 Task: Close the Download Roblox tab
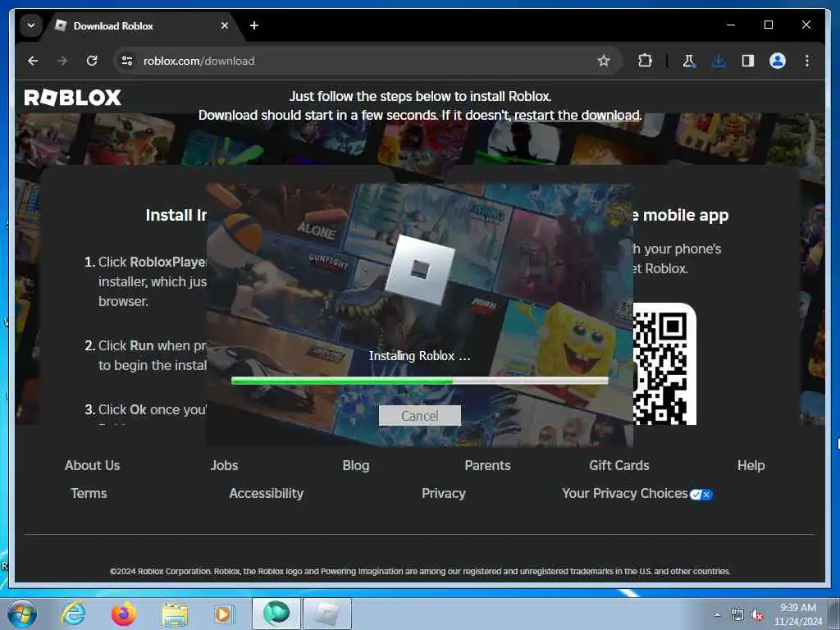(x=225, y=25)
